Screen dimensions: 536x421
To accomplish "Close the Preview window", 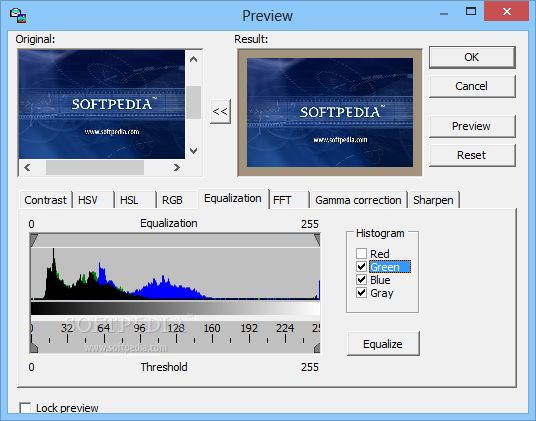I will coord(507,12).
